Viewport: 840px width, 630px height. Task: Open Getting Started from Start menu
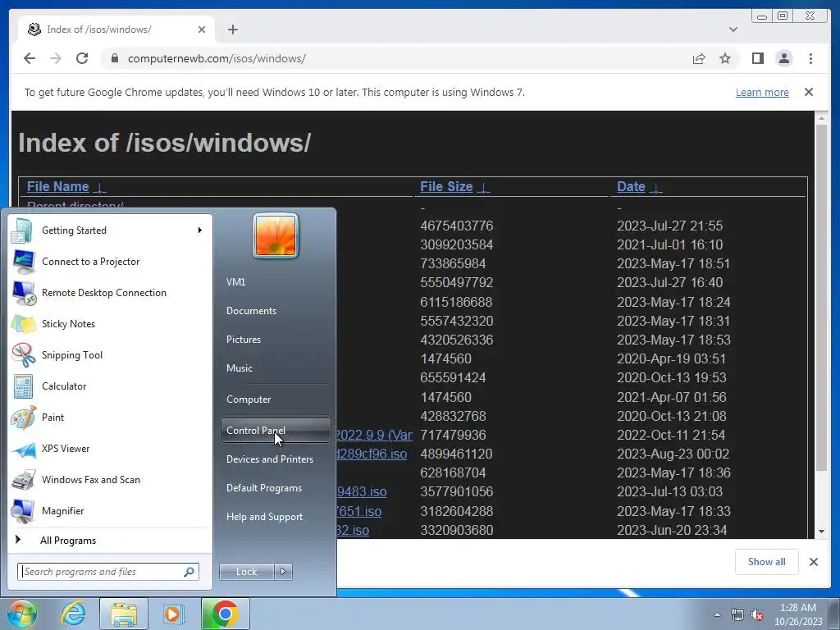click(x=111, y=231)
